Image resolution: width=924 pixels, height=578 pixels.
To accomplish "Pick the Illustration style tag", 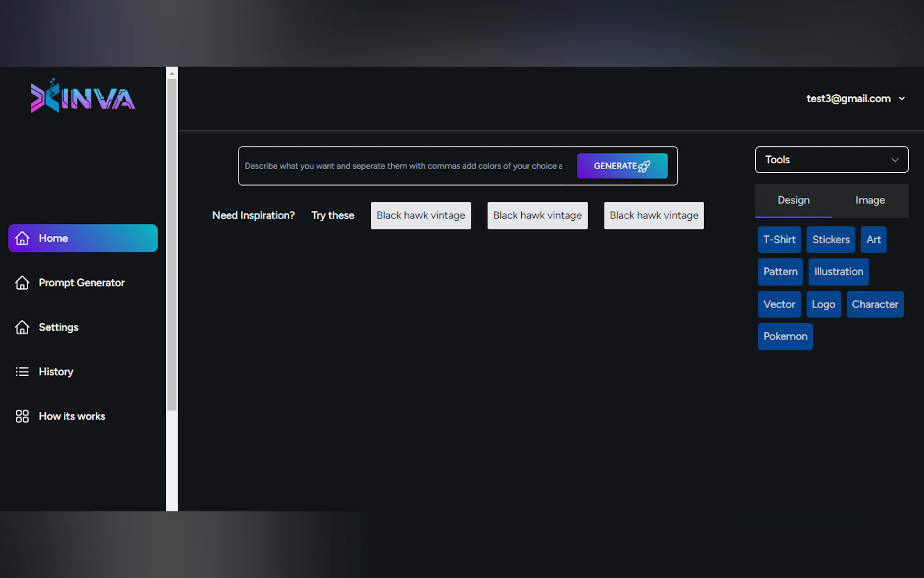I will (839, 272).
